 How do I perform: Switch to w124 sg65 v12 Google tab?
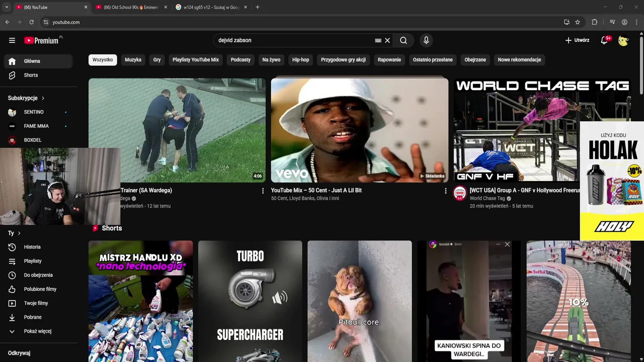click(x=211, y=7)
